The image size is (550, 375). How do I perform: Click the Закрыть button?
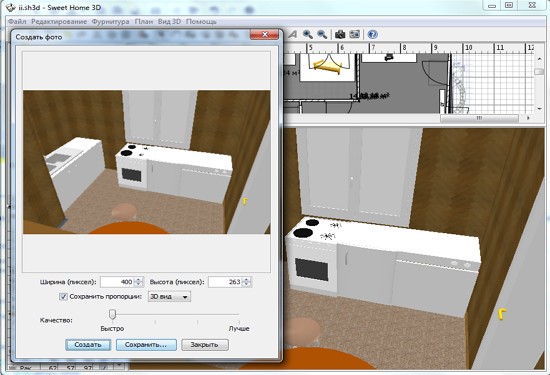coord(205,344)
